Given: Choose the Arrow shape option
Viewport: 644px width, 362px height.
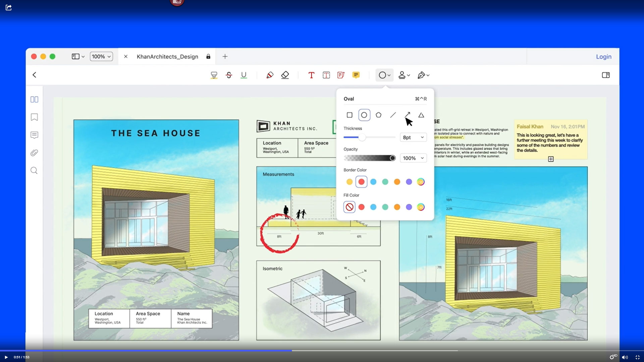Looking at the screenshot, I should click(407, 115).
